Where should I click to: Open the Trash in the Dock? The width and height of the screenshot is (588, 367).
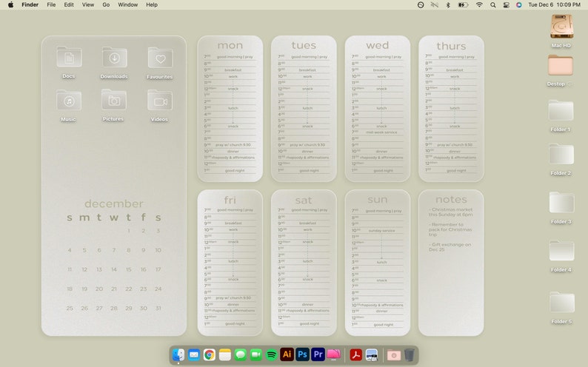[410, 354]
